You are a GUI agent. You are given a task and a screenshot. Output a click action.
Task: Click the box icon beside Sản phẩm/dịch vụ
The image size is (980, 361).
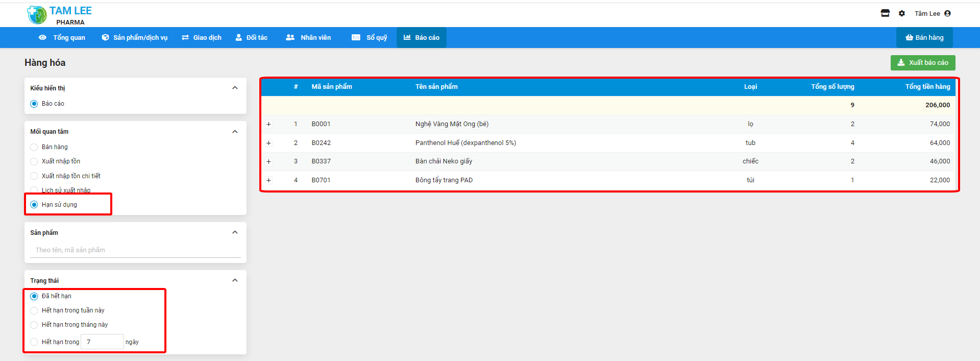[105, 37]
